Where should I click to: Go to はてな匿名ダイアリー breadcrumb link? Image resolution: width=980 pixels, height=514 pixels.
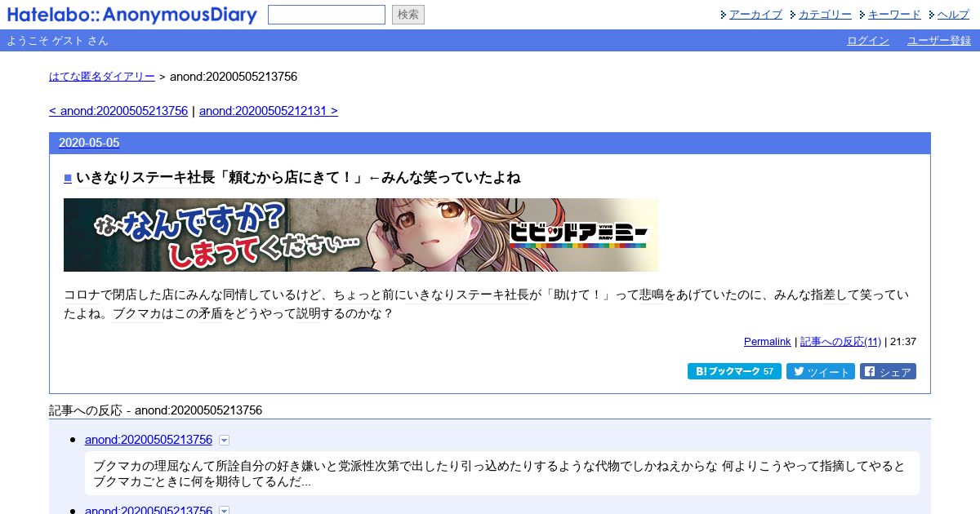(102, 77)
